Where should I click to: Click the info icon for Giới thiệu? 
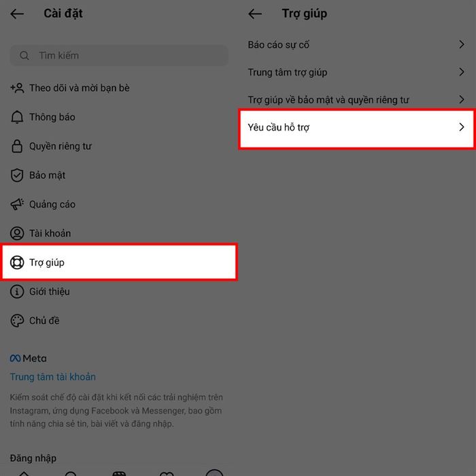point(17,292)
